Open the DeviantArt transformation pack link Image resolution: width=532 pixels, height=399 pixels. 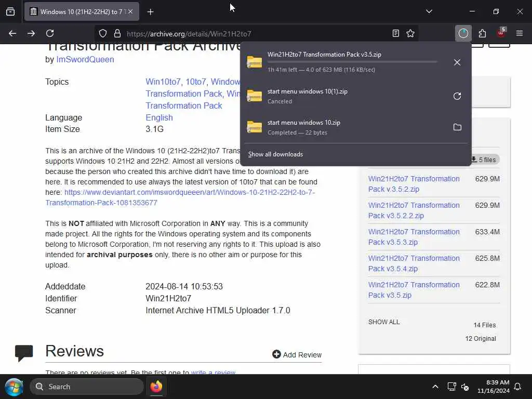tap(180, 197)
